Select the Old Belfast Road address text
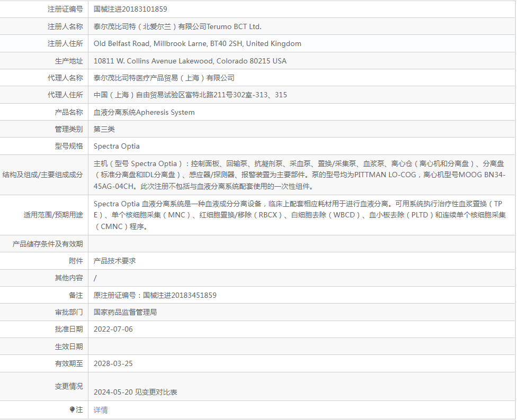This screenshot has height=420, width=519. pyautogui.click(x=197, y=44)
